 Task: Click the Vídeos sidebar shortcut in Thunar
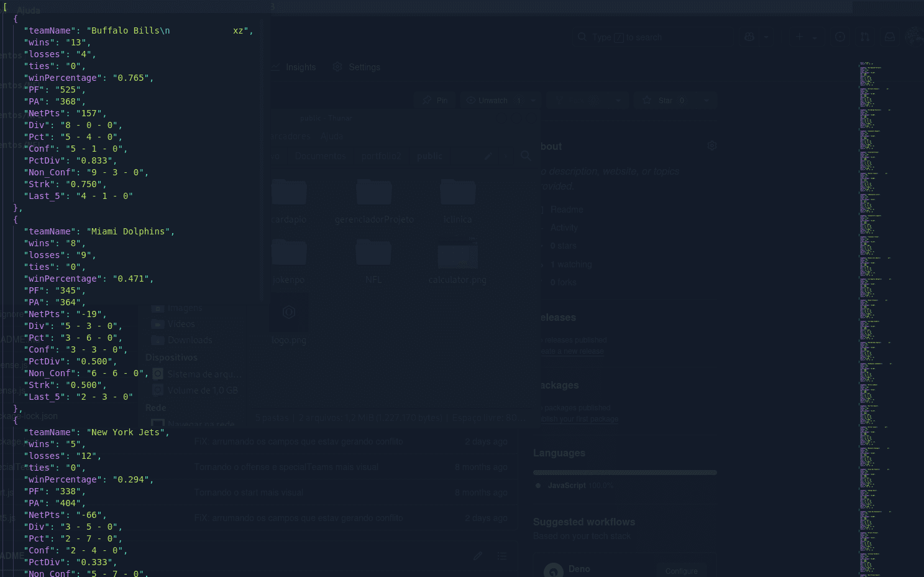[173, 324]
